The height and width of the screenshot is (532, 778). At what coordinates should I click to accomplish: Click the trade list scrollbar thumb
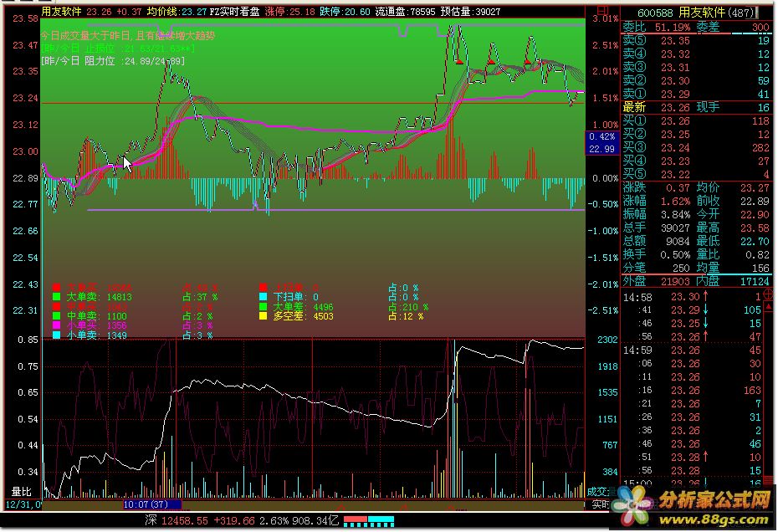coord(769,479)
